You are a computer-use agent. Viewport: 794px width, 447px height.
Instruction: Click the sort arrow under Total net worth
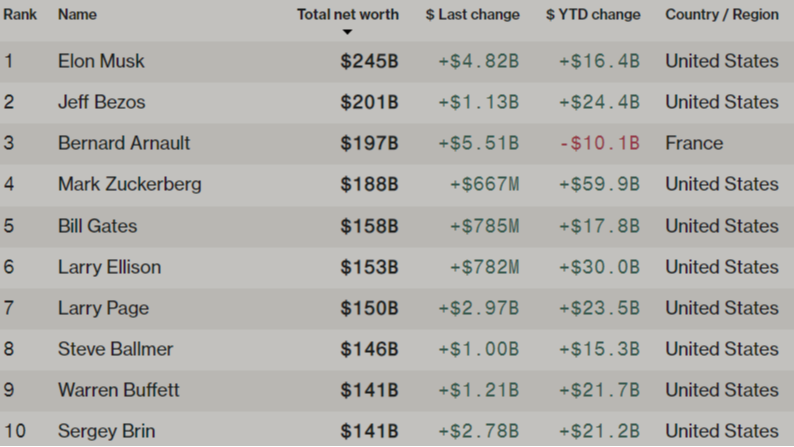(x=347, y=32)
